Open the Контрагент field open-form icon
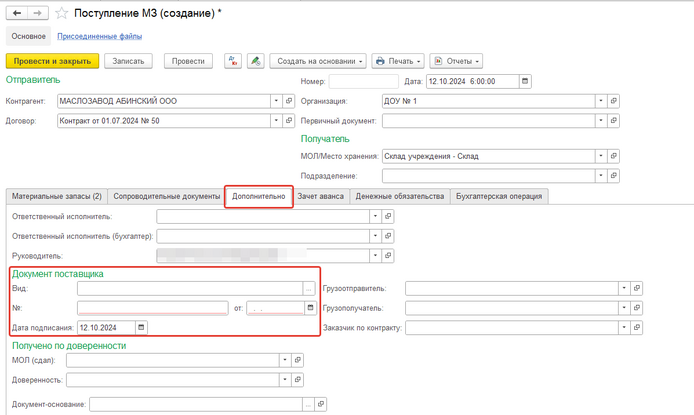 tap(290, 101)
